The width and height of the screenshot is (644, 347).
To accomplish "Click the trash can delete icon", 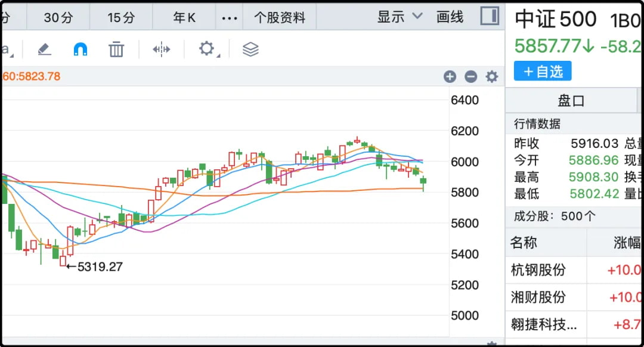I will click(116, 49).
